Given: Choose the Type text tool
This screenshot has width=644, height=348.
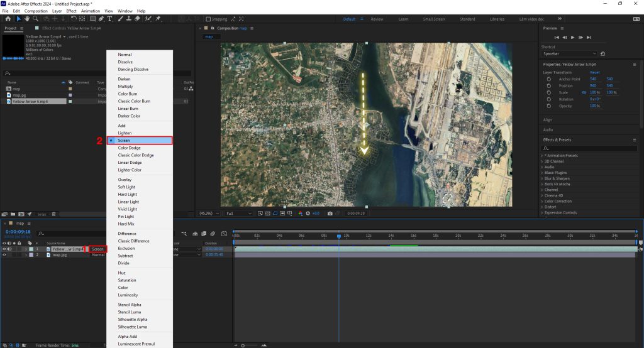Looking at the screenshot, I should [x=111, y=19].
